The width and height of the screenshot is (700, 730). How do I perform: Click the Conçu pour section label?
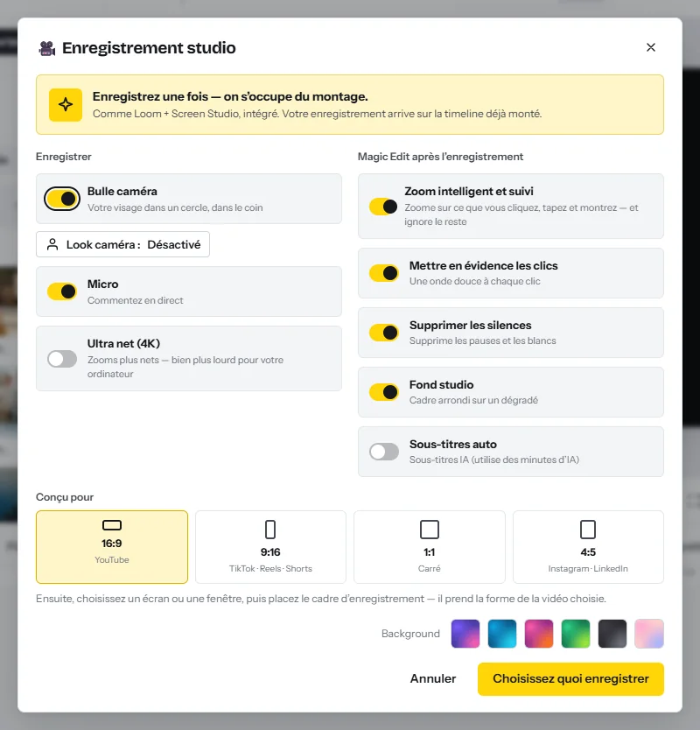[65, 497]
